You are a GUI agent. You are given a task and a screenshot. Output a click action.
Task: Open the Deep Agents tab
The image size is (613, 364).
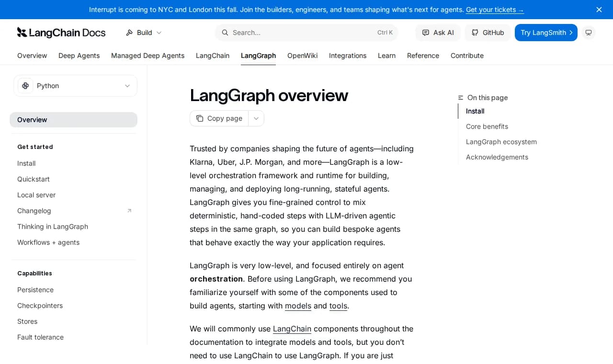(79, 56)
